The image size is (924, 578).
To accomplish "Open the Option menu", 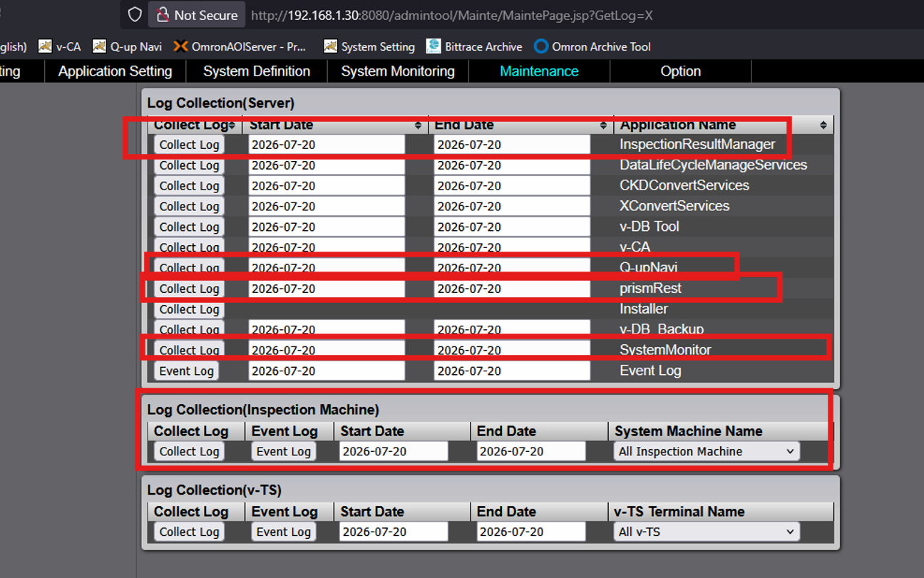I will coord(681,71).
